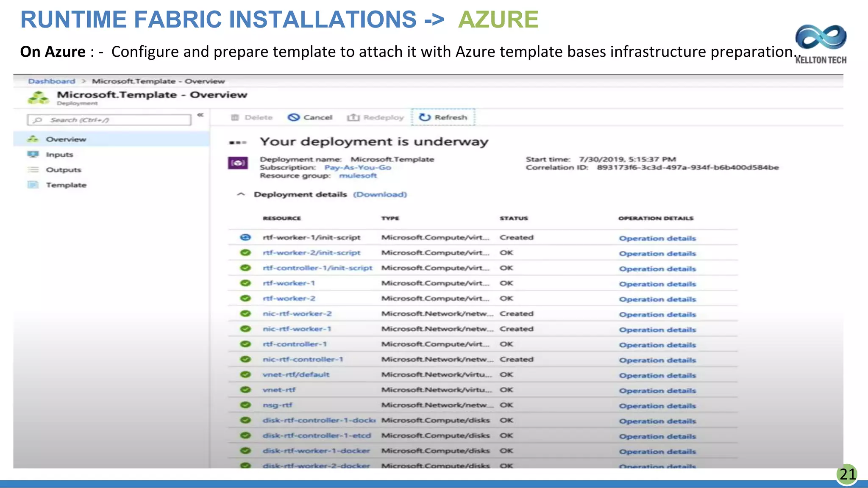
Task: Open Operation details for rtf-worker-1/init-script
Action: pos(657,238)
